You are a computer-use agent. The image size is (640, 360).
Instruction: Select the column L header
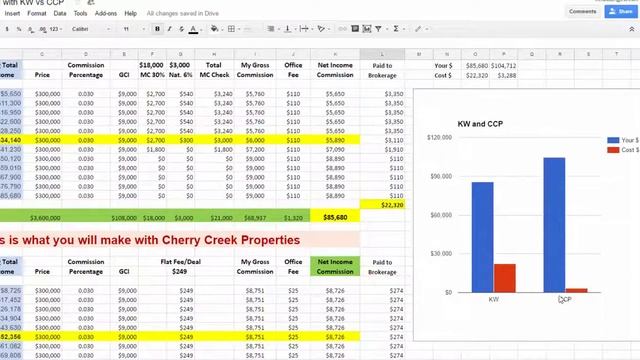click(x=382, y=54)
